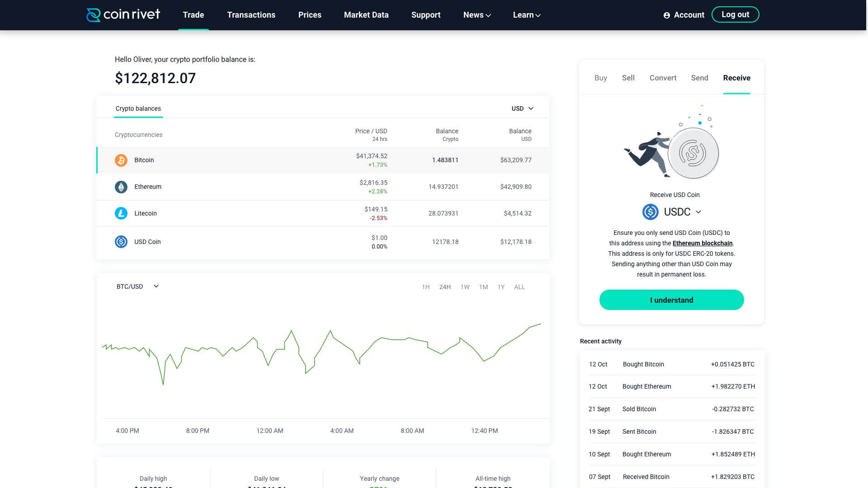868x488 pixels.
Task: Set chart range to ALL
Action: click(519, 287)
